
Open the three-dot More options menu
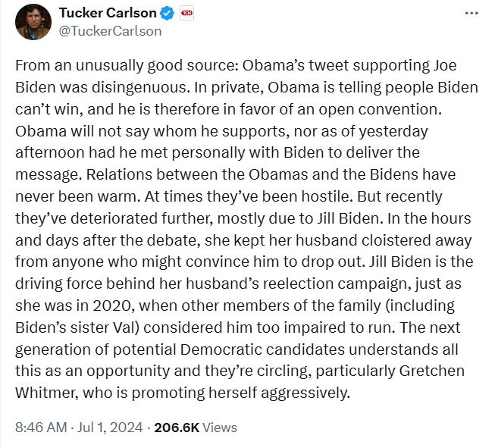tap(472, 14)
